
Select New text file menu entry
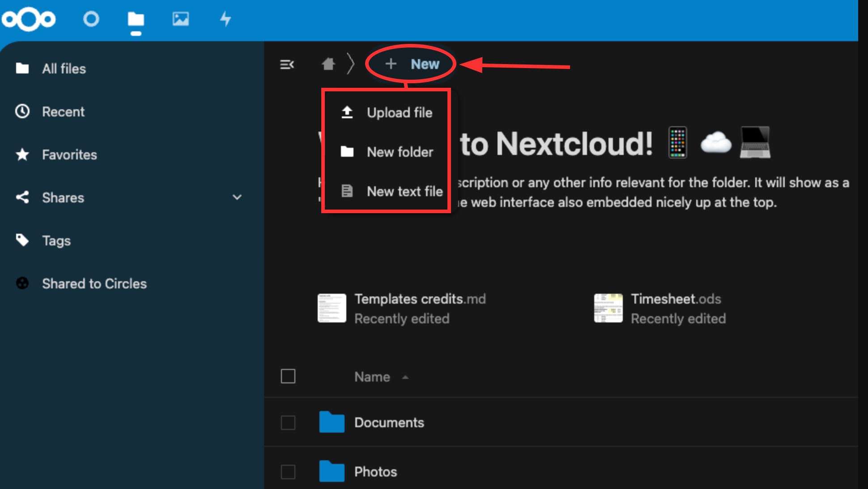404,191
